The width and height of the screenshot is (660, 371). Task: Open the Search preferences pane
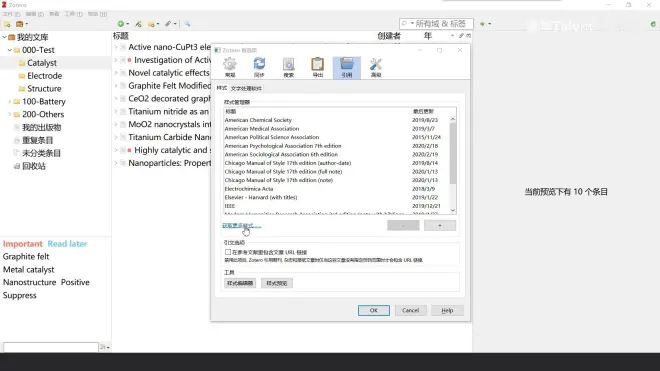[288, 67]
